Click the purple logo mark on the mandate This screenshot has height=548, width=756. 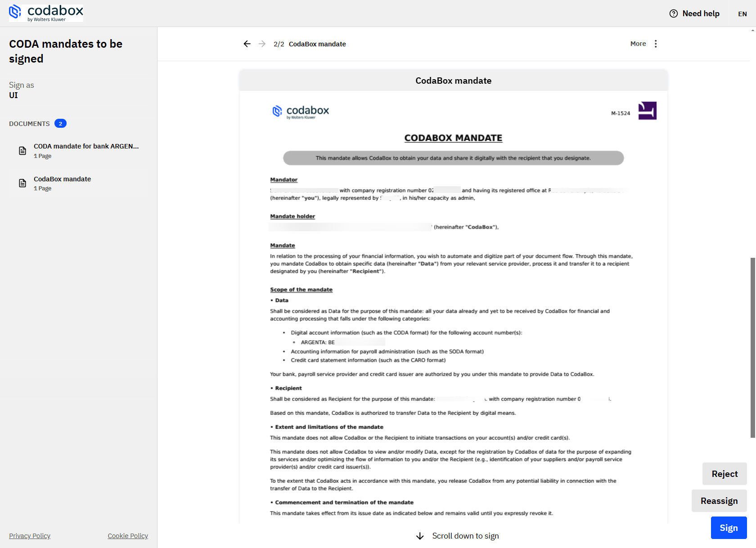pyautogui.click(x=647, y=111)
